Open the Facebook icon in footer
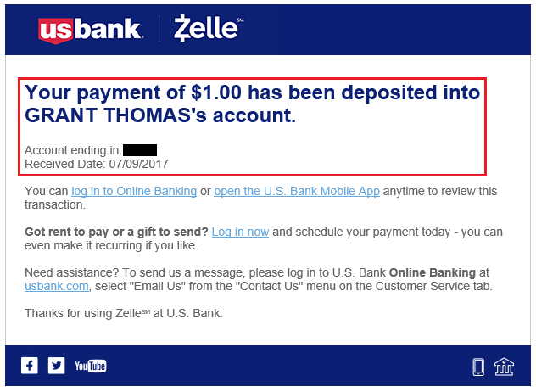Screen dimensions: 536x392 (30, 366)
